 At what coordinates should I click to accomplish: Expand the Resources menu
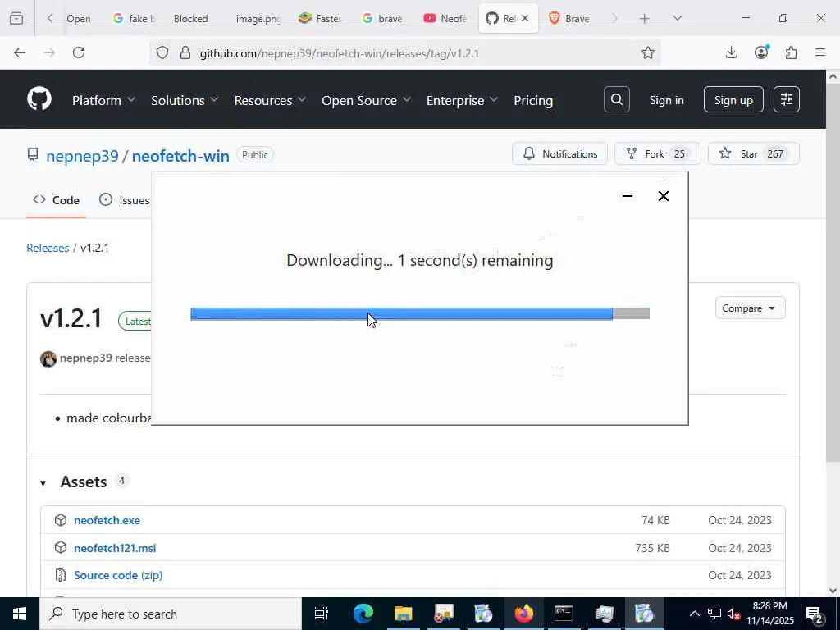pyautogui.click(x=270, y=100)
